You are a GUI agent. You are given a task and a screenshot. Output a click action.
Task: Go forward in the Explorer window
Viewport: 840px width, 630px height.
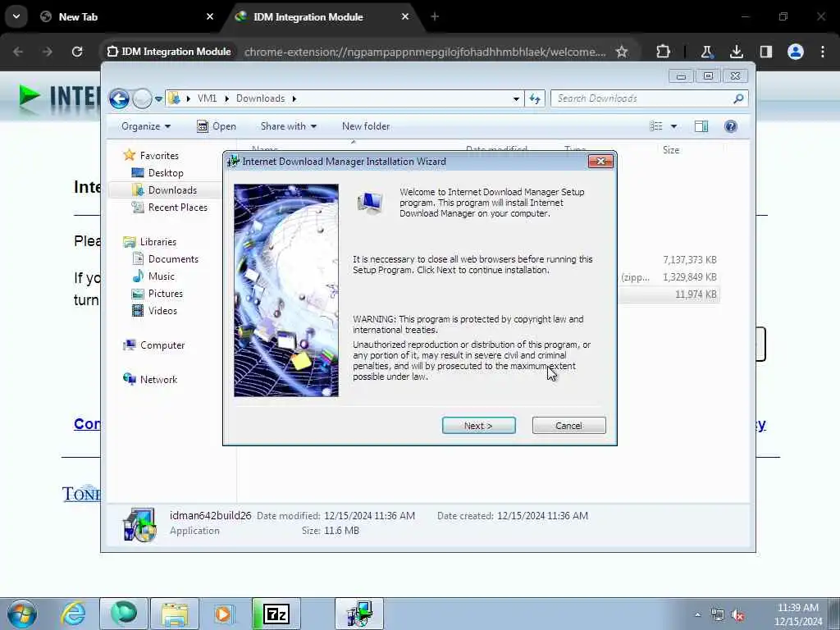(x=142, y=98)
